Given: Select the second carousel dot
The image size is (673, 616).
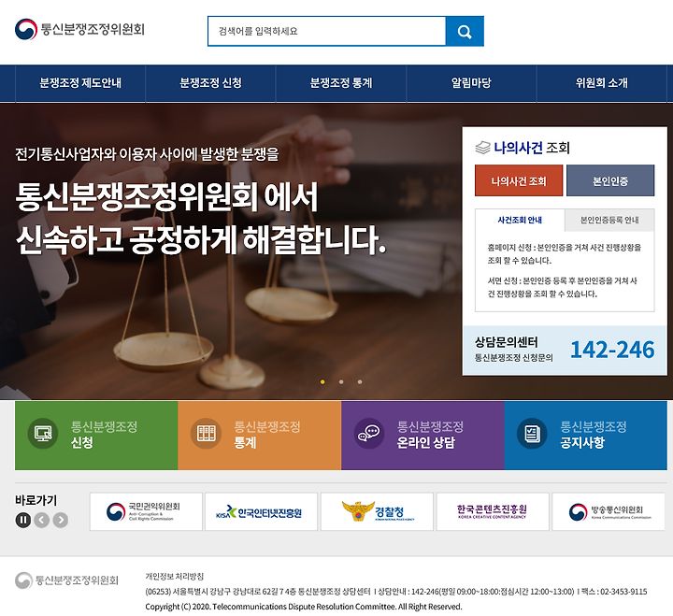Looking at the screenshot, I should 341,381.
